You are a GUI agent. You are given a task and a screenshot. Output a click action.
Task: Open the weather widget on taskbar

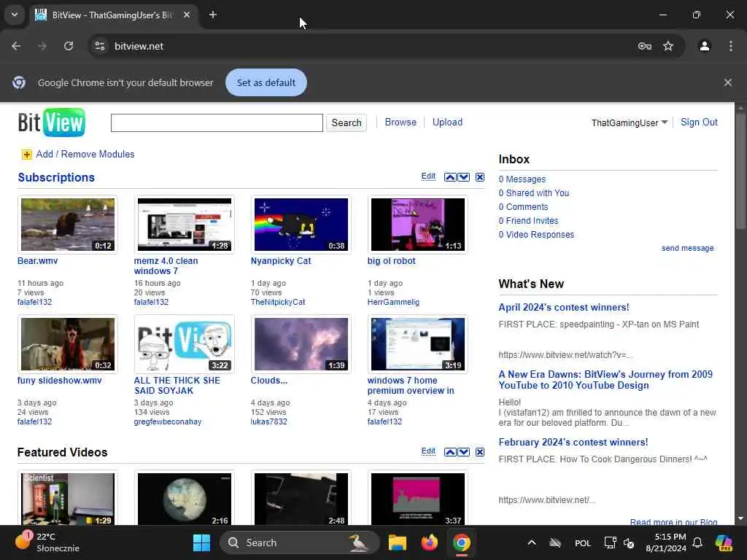point(47,542)
